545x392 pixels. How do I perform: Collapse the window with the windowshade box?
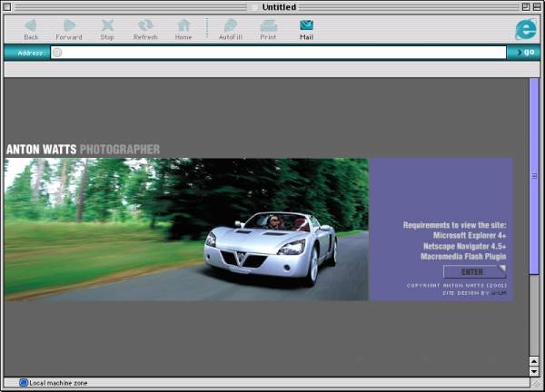coord(537,6)
